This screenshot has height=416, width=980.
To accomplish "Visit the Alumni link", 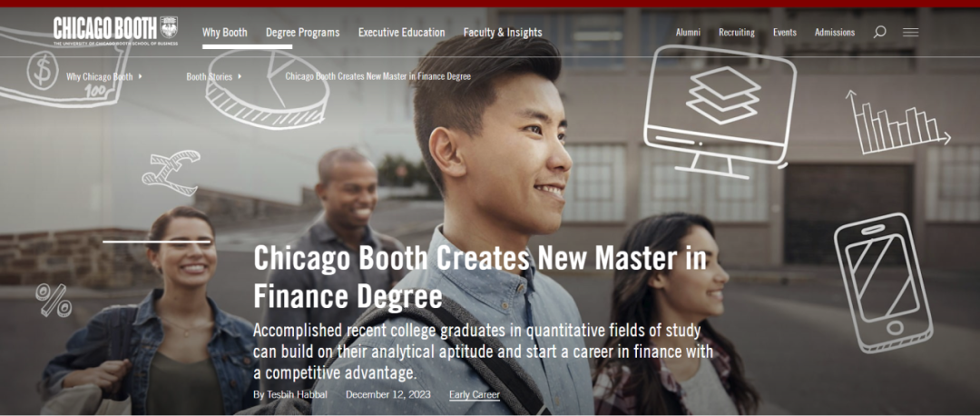I will [x=688, y=33].
